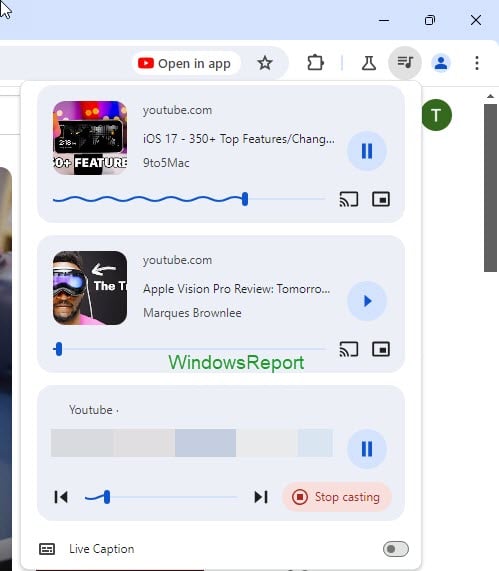Restore down the Chrome window
This screenshot has height=571, width=499.
coord(430,20)
